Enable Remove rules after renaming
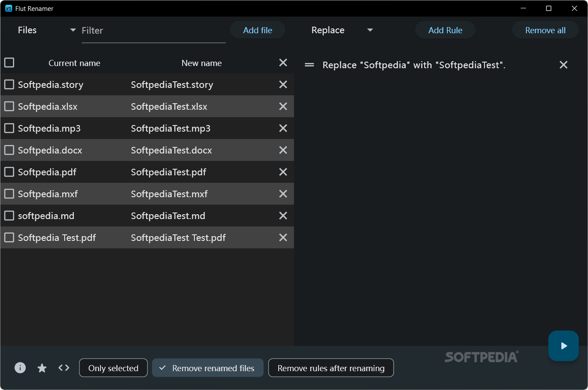588x390 pixels. [331, 368]
